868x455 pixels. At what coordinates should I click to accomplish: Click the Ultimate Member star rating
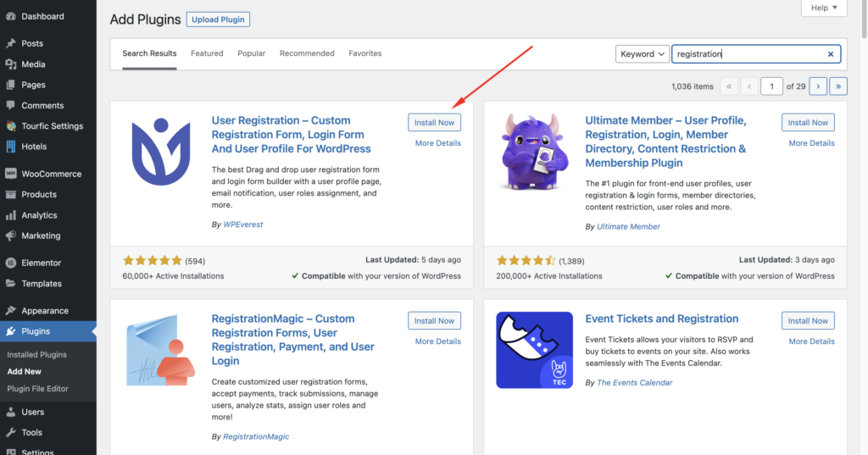point(526,261)
